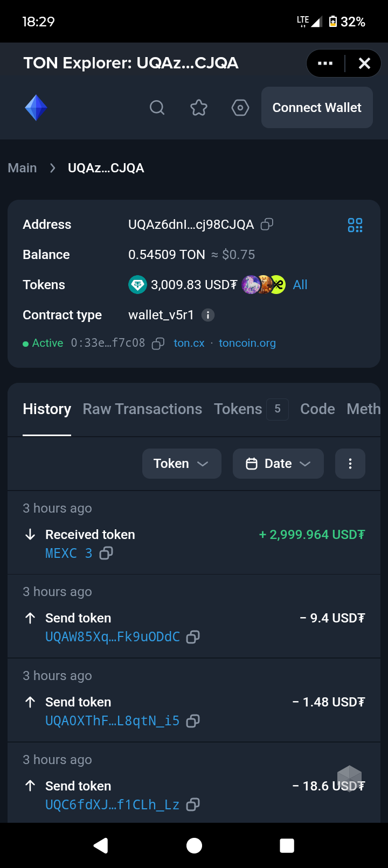Open the search magnifier icon
This screenshot has width=388, height=868.
click(157, 108)
